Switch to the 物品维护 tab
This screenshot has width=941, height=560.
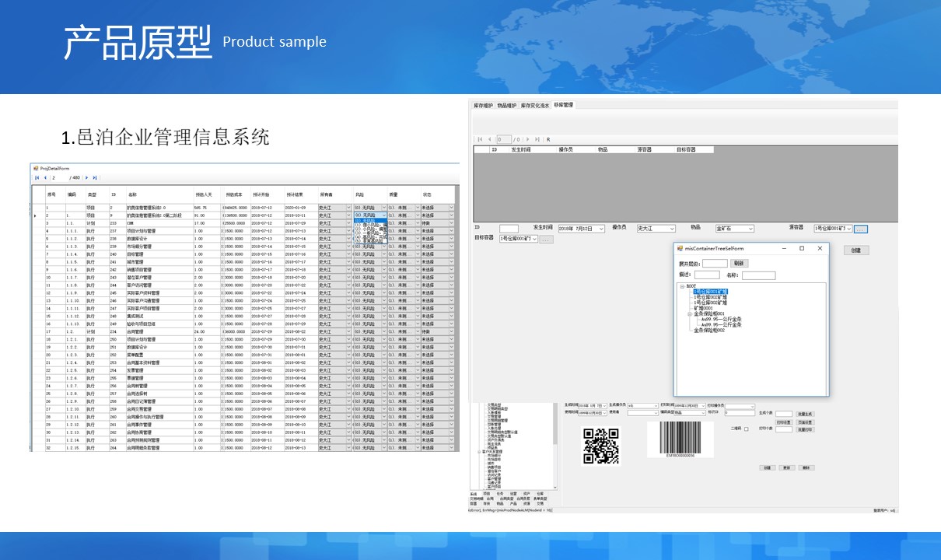[x=506, y=105]
